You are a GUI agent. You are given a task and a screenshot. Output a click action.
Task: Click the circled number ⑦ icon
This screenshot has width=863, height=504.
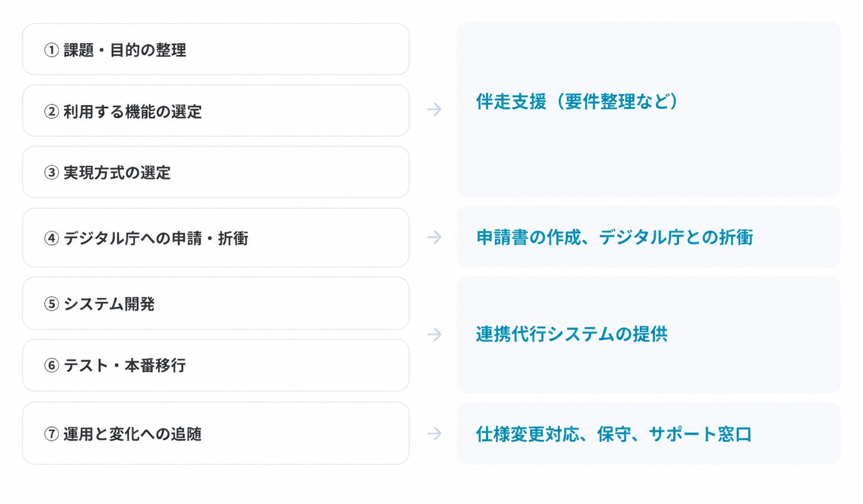pos(51,434)
